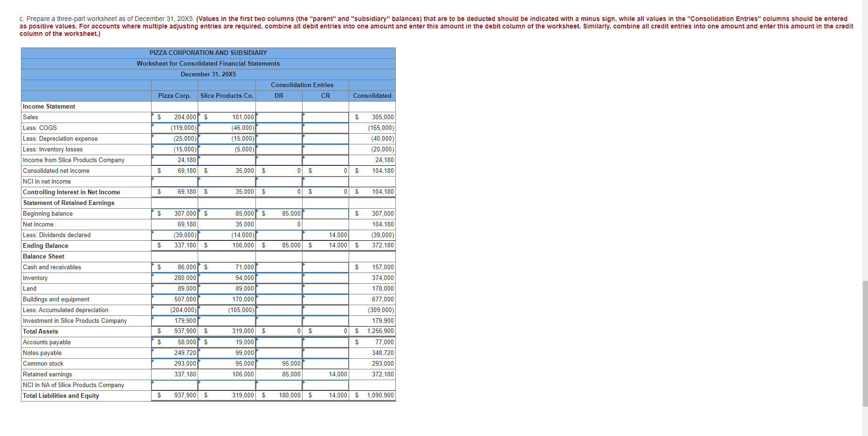Image resolution: width=868 pixels, height=436 pixels.
Task: Click the DR cell for Cash and receivables
Action: [x=279, y=267]
